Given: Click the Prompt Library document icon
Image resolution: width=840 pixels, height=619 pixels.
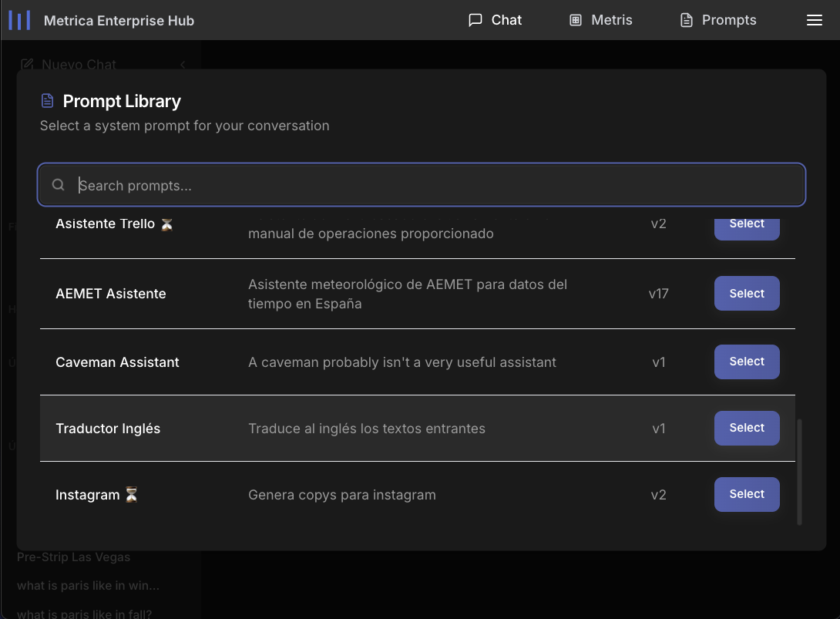Looking at the screenshot, I should (46, 100).
